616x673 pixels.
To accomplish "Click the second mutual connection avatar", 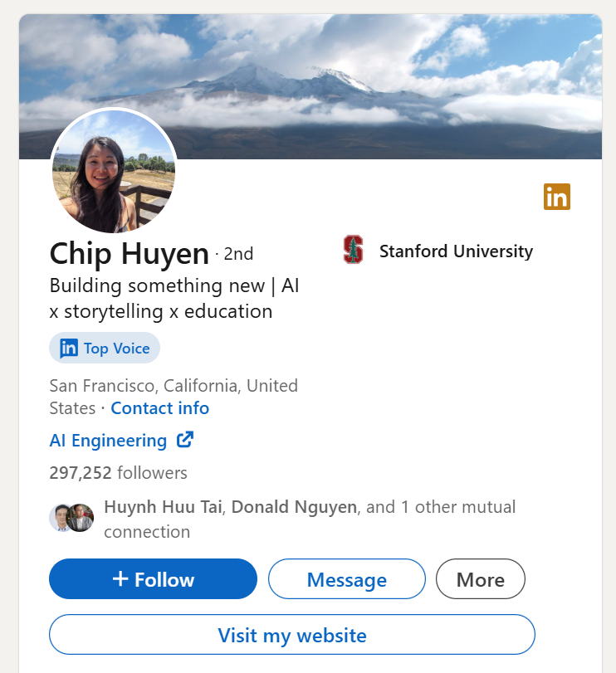I will pyautogui.click(x=81, y=517).
